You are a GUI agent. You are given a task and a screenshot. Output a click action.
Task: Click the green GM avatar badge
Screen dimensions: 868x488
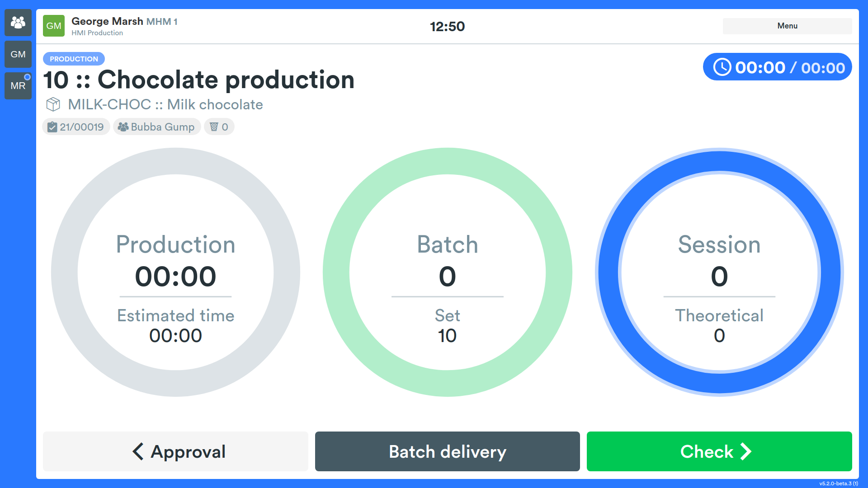click(x=54, y=26)
